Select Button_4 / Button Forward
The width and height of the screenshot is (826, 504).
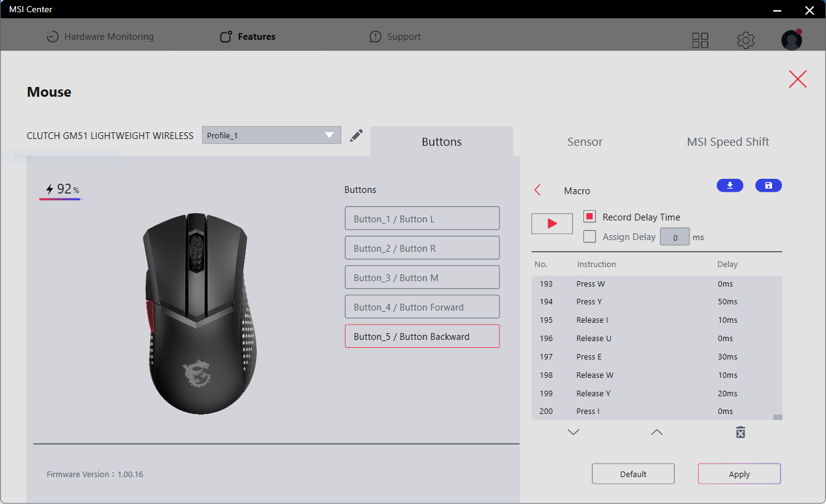[422, 307]
